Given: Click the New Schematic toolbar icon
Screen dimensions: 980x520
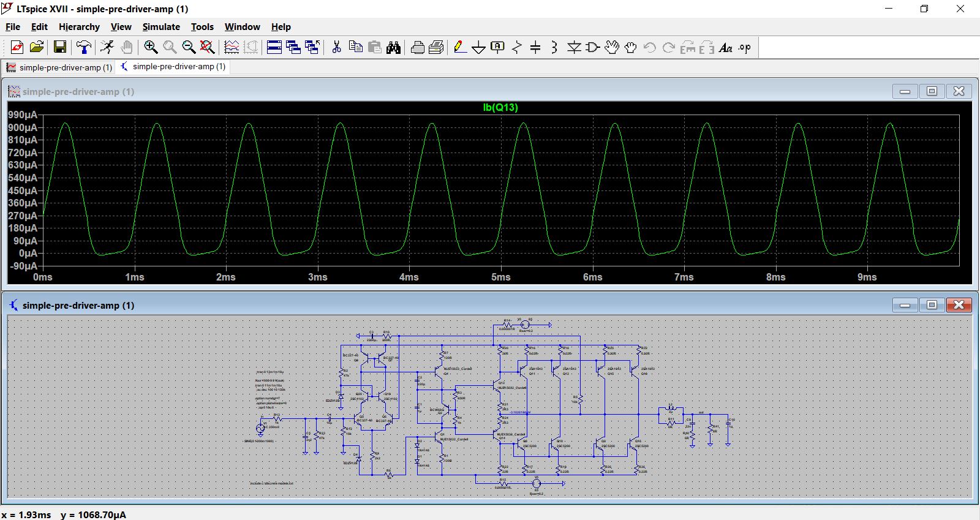Looking at the screenshot, I should click(17, 47).
